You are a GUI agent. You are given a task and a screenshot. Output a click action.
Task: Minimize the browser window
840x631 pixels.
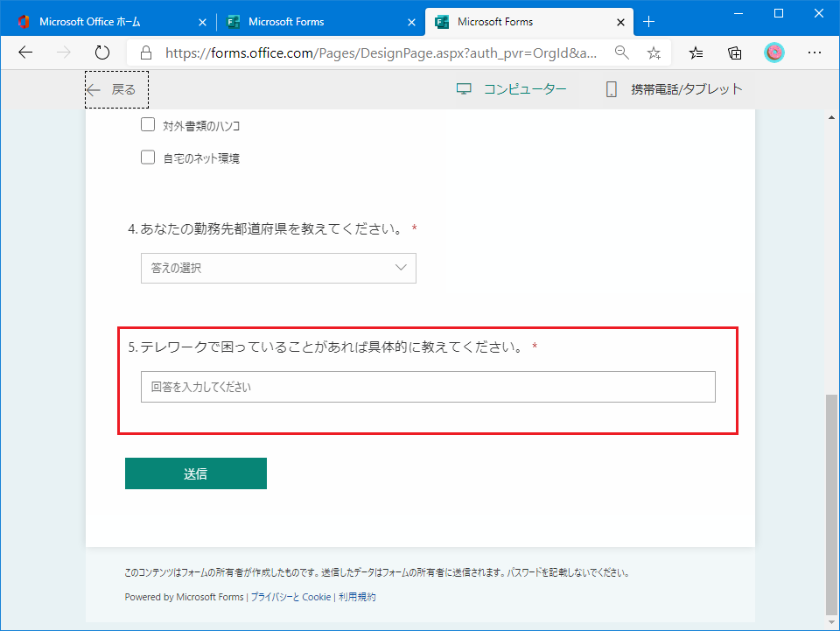point(738,13)
